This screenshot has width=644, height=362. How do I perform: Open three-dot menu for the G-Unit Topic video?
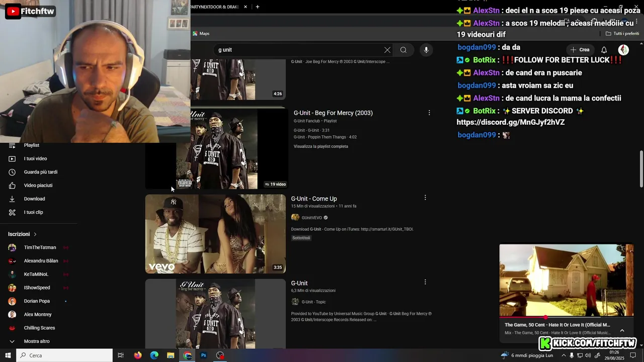coord(425,282)
